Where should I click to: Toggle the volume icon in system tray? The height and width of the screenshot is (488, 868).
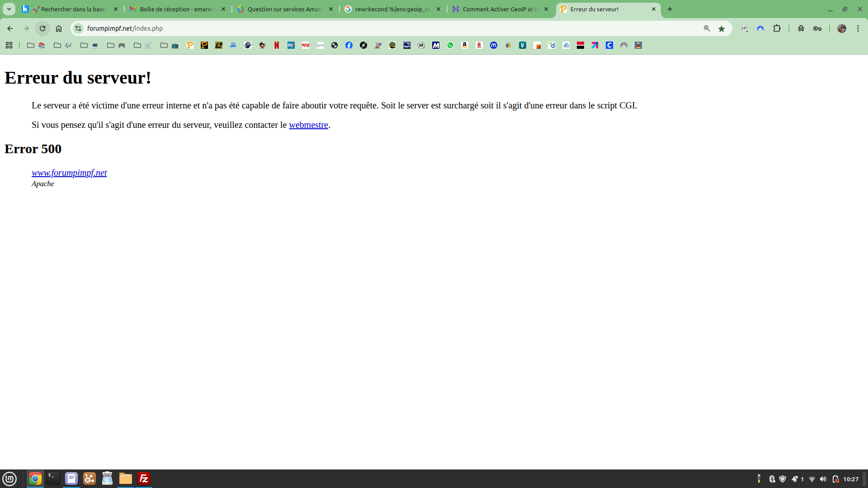pyautogui.click(x=823, y=479)
